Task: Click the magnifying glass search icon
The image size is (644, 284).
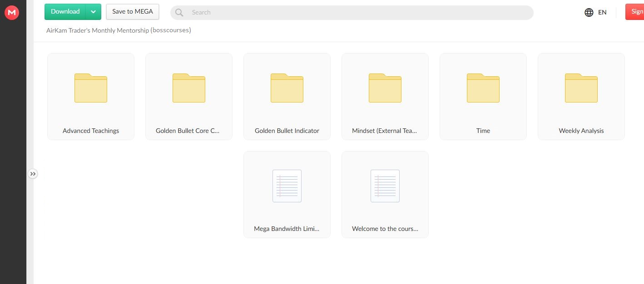Action: point(179,13)
